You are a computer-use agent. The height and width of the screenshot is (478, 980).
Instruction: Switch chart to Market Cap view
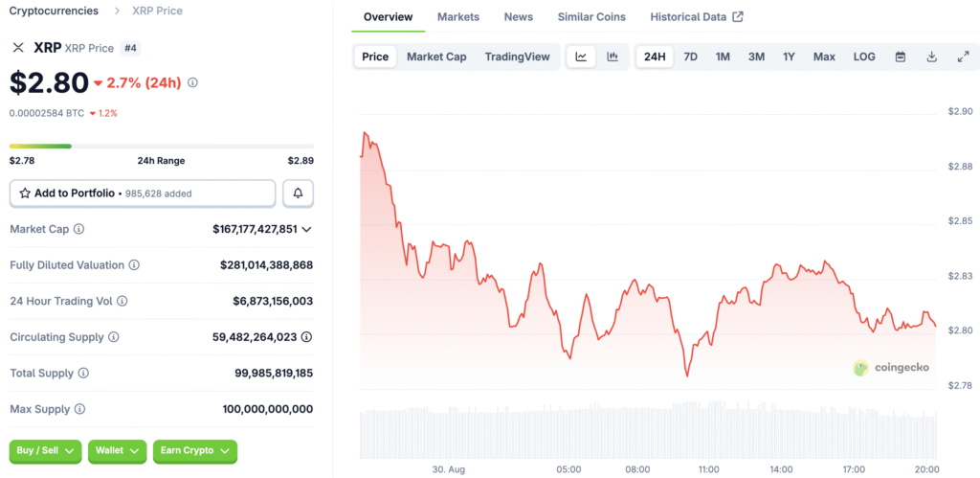pyautogui.click(x=436, y=57)
